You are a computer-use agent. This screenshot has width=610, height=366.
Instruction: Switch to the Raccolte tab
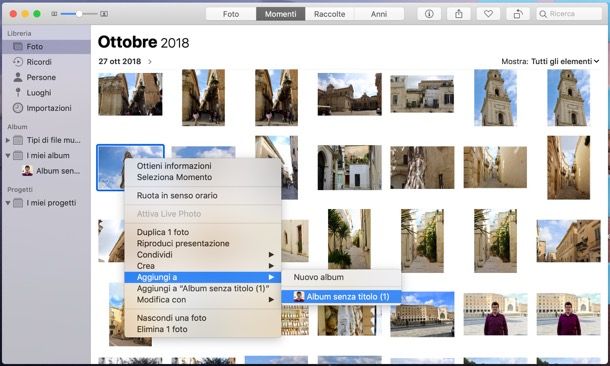(330, 14)
